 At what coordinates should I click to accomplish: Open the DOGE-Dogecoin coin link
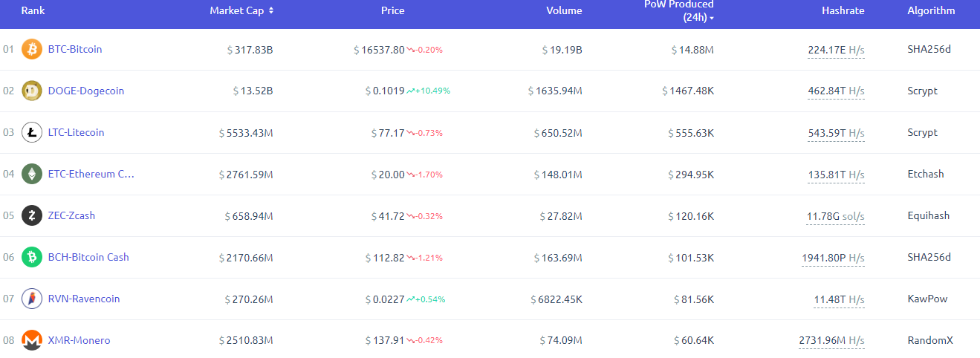pyautogui.click(x=86, y=91)
